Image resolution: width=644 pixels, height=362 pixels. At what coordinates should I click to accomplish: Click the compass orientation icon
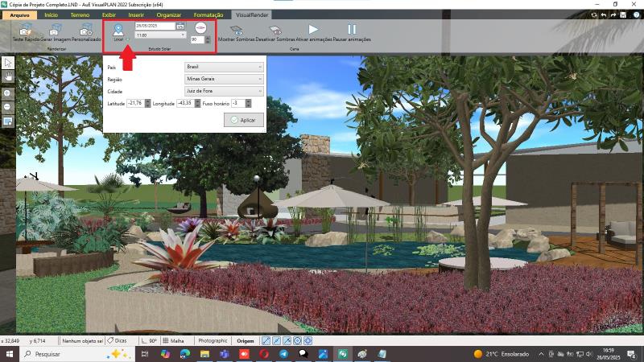(200, 27)
